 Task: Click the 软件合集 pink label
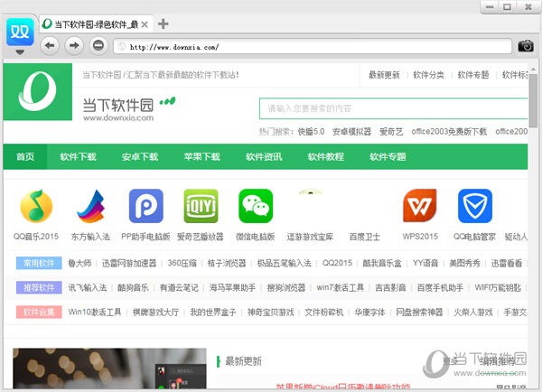pyautogui.click(x=39, y=313)
